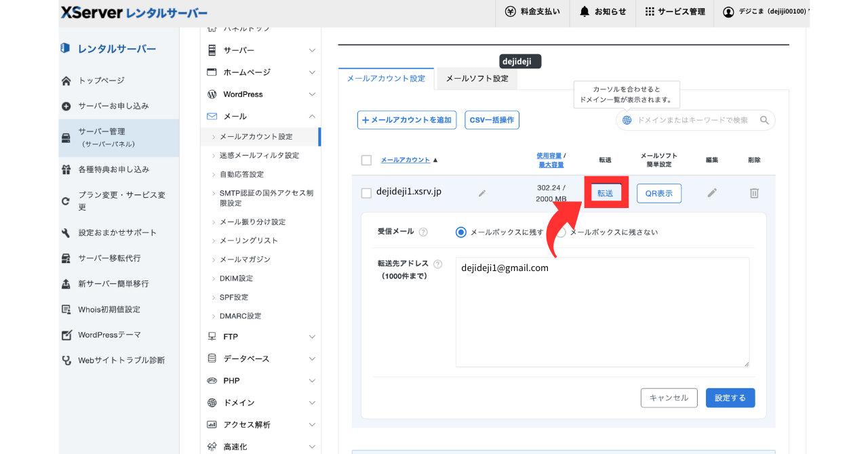
Task: Select the メールボックスに残さない radio button
Action: pyautogui.click(x=561, y=232)
